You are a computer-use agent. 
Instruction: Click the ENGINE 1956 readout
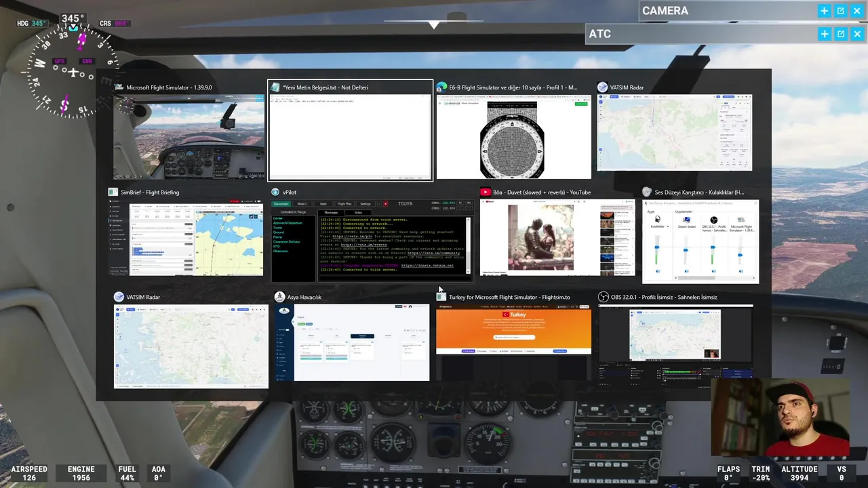(81, 473)
